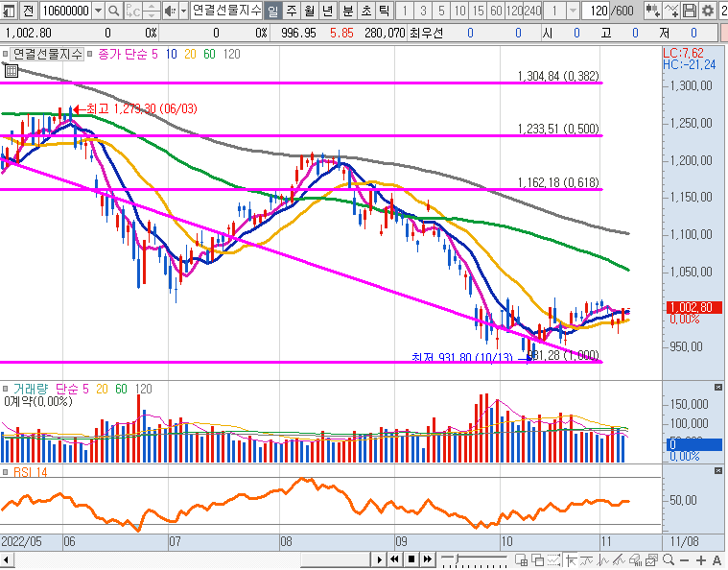The width and height of the screenshot is (728, 570).
Task: Click the 전 button next to code field
Action: 28,11
